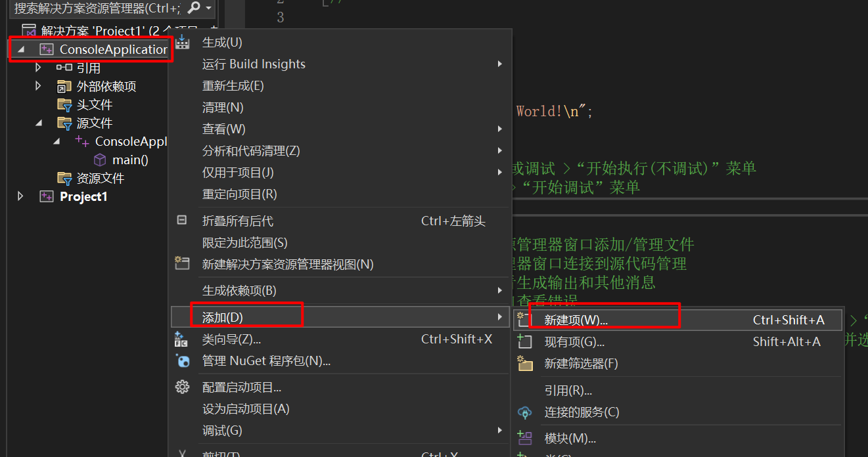Click the 连接的服务(C) cloud icon
868x457 pixels.
point(524,412)
